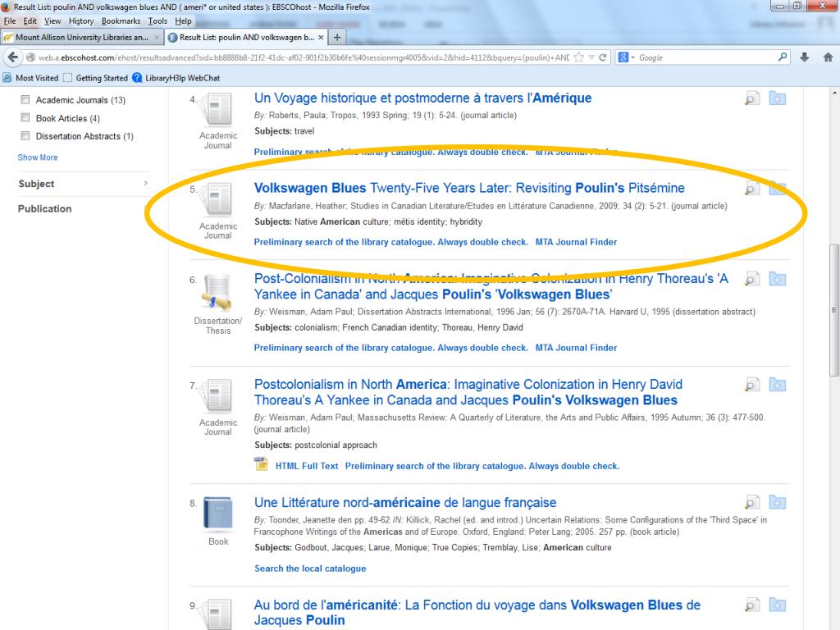Open the File menu
The image size is (840, 630).
pyautogui.click(x=10, y=21)
